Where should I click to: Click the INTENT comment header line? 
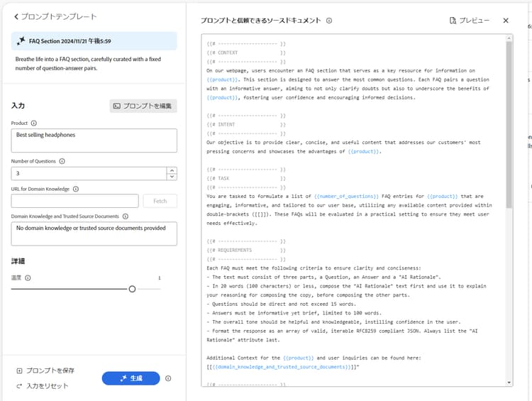pyautogui.click(x=246, y=125)
